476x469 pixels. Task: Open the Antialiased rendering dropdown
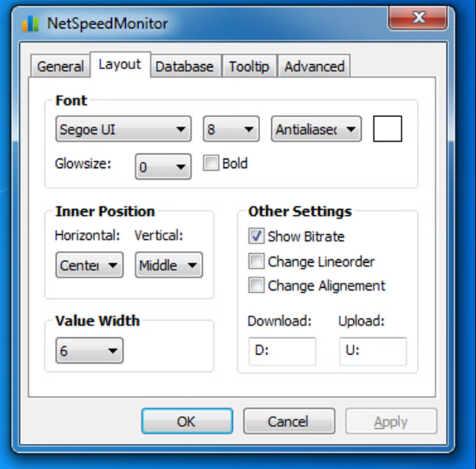[317, 130]
